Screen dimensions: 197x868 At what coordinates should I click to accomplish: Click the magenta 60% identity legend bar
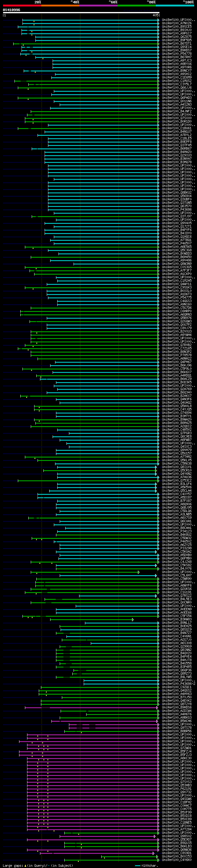point(98,6)
